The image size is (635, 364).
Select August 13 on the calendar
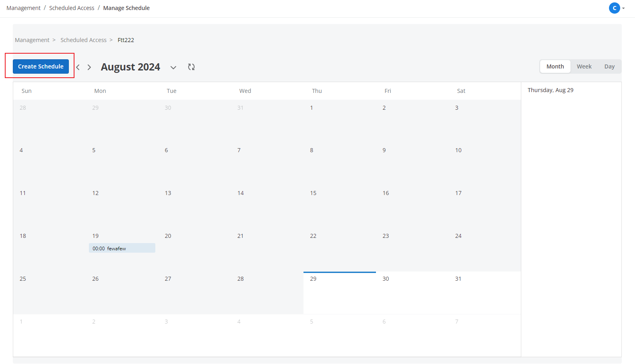click(168, 193)
